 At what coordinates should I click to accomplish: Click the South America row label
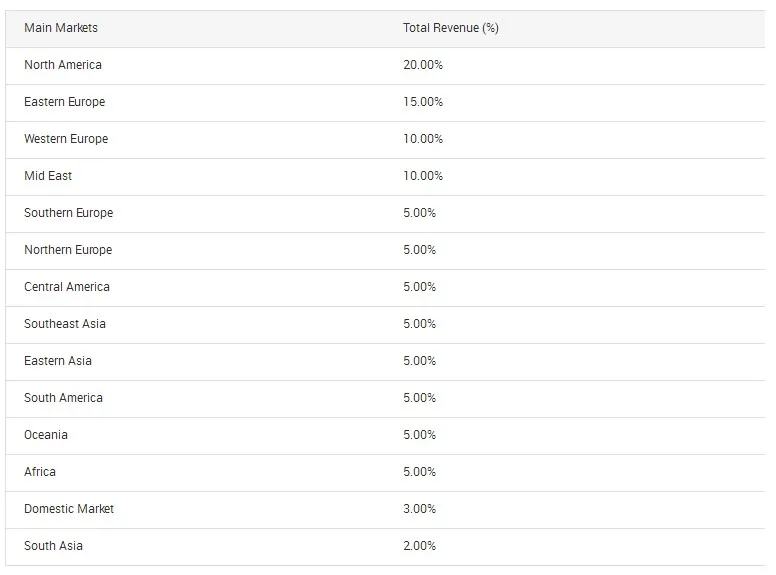[63, 398]
